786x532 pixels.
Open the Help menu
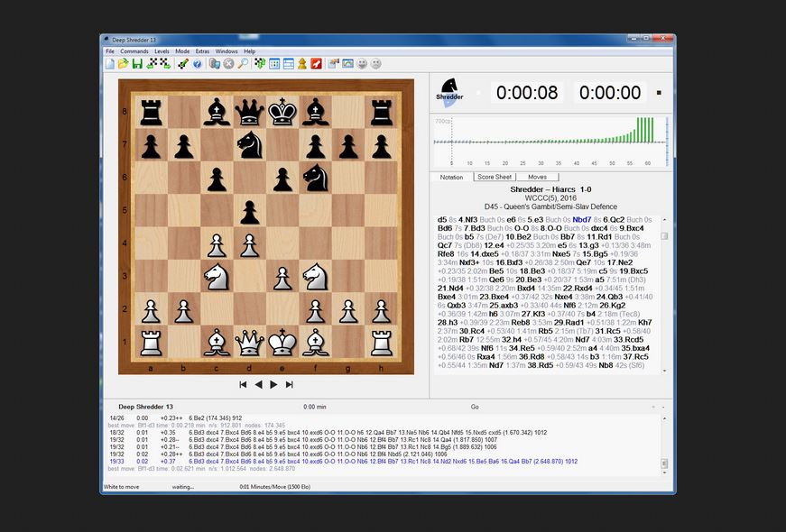[250, 51]
